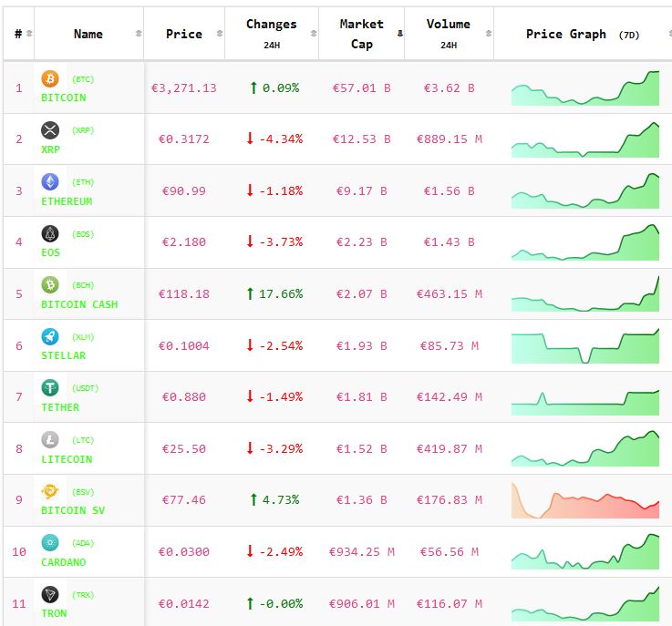Screen dimensions: 672x626
Task: Open the STELLAR name link
Action: tap(64, 355)
